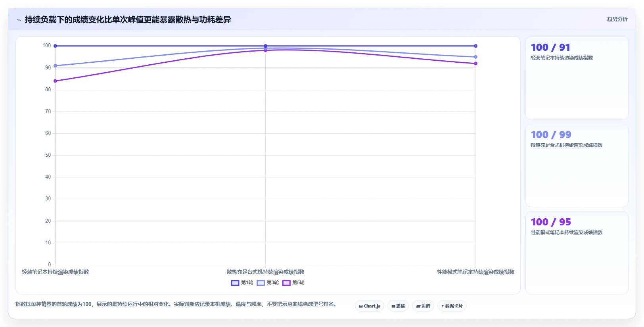This screenshot has height=327, width=644.
Task: Click the y-axis tick label 10
Action: coord(48,243)
